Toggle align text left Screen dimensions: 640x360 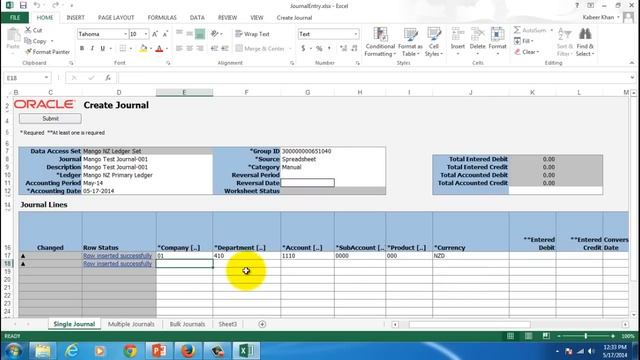tap(179, 49)
